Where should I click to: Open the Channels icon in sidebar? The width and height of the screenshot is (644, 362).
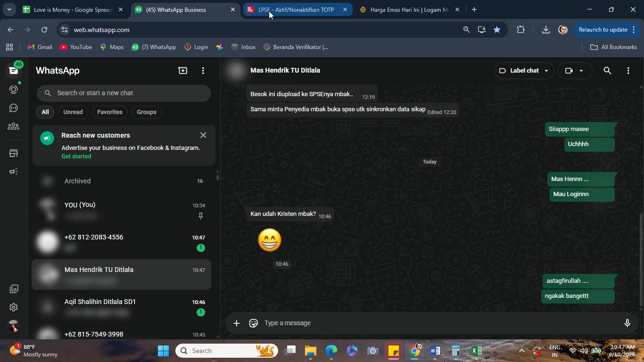click(14, 108)
